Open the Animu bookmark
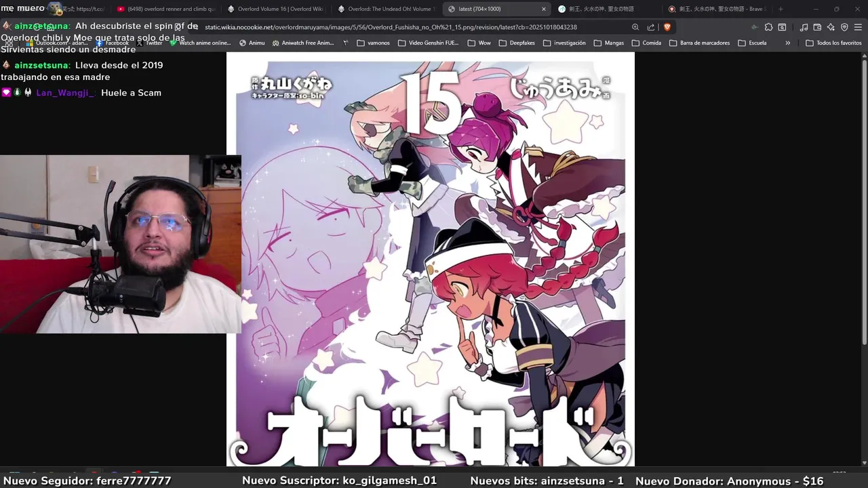The height and width of the screenshot is (488, 868). (x=252, y=43)
